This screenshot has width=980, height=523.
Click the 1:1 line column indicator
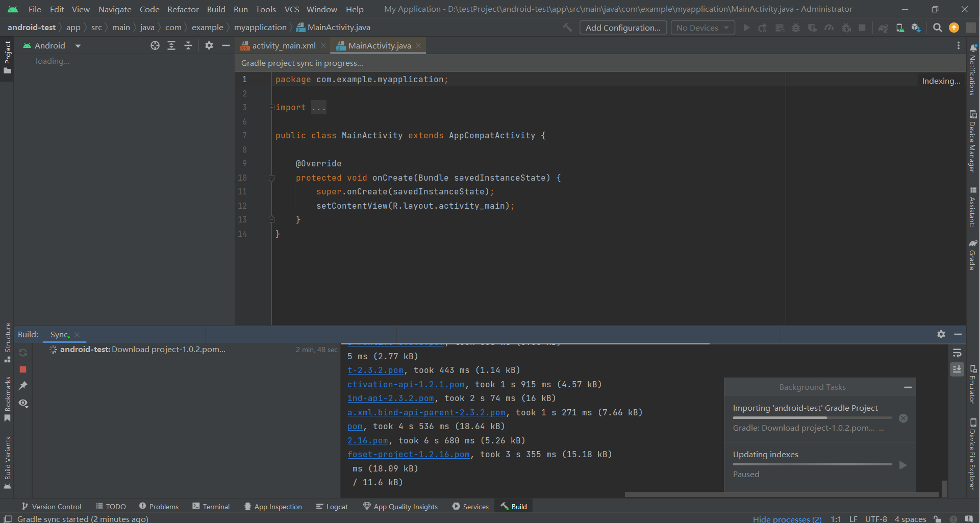tap(836, 519)
